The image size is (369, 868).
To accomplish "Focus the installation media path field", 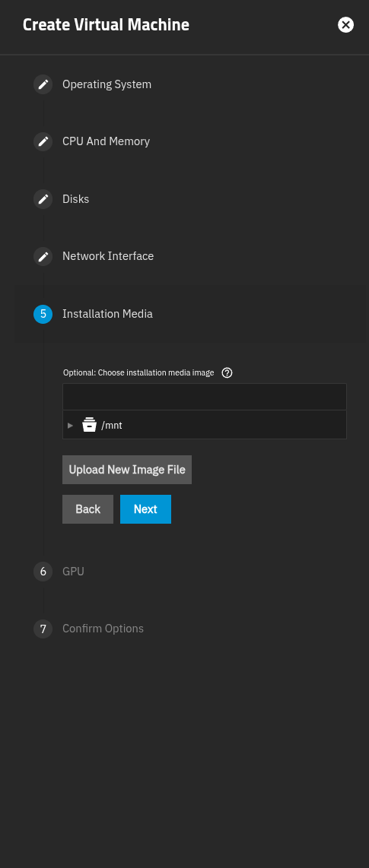I will [x=205, y=396].
